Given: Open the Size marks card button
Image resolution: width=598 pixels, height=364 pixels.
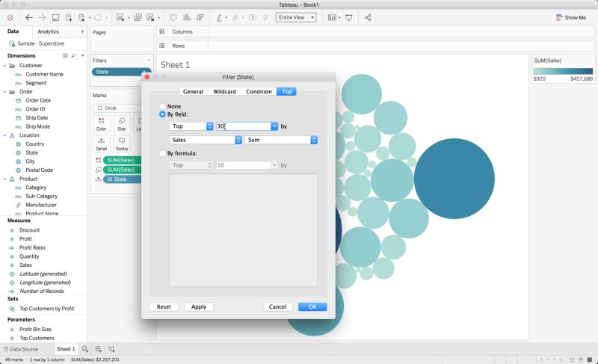Looking at the screenshot, I should (122, 124).
